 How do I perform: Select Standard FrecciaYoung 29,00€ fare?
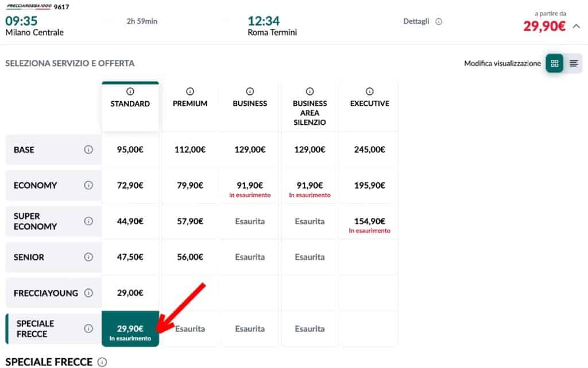(x=130, y=293)
